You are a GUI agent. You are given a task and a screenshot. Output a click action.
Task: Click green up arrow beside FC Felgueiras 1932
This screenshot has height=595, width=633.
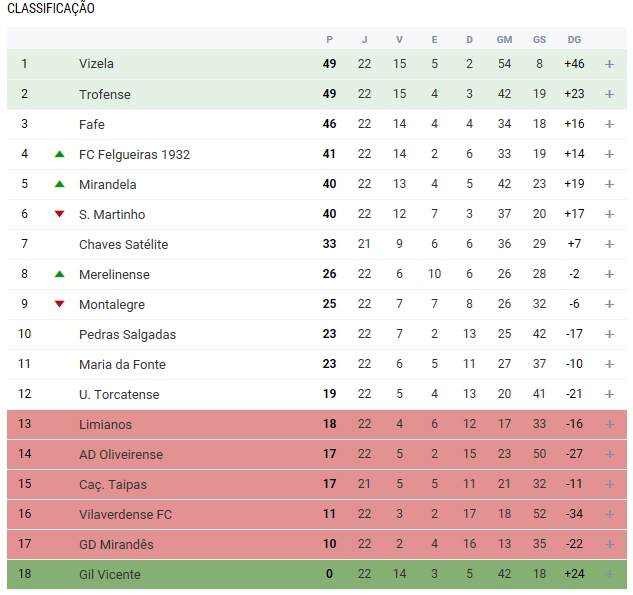[x=59, y=154]
